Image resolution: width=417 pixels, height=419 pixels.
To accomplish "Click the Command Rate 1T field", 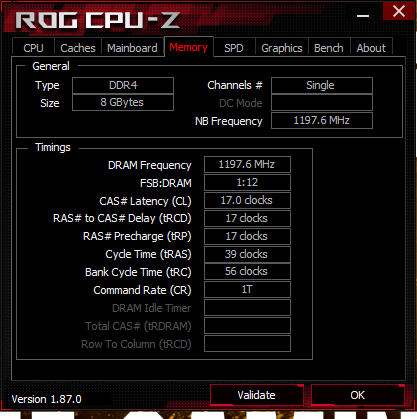I will pyautogui.click(x=247, y=289).
